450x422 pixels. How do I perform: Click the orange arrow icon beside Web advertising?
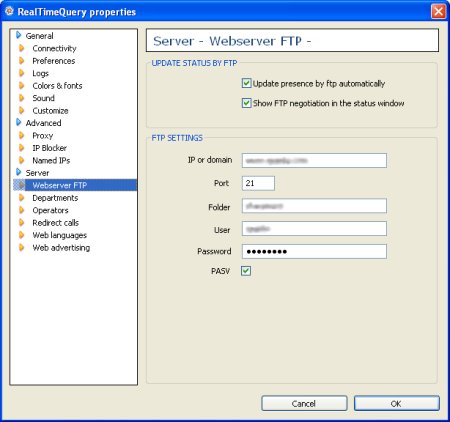point(22,247)
